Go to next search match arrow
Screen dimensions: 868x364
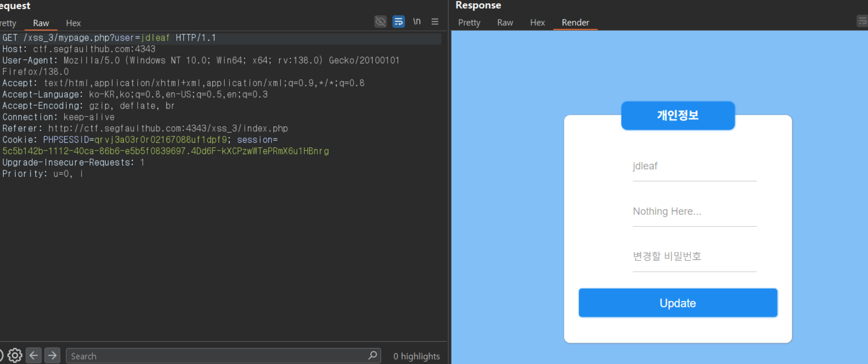point(53,355)
